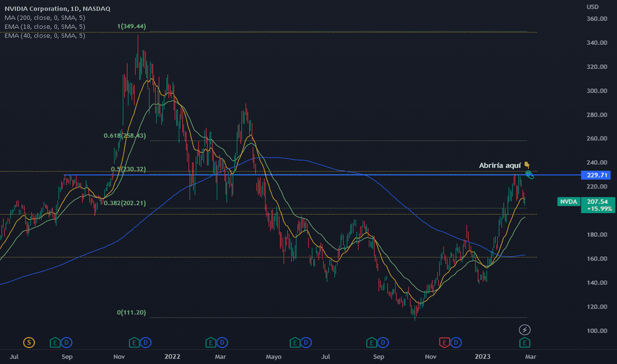
Task: Select the 'Abriría aquí' text annotation
Action: (x=500, y=165)
